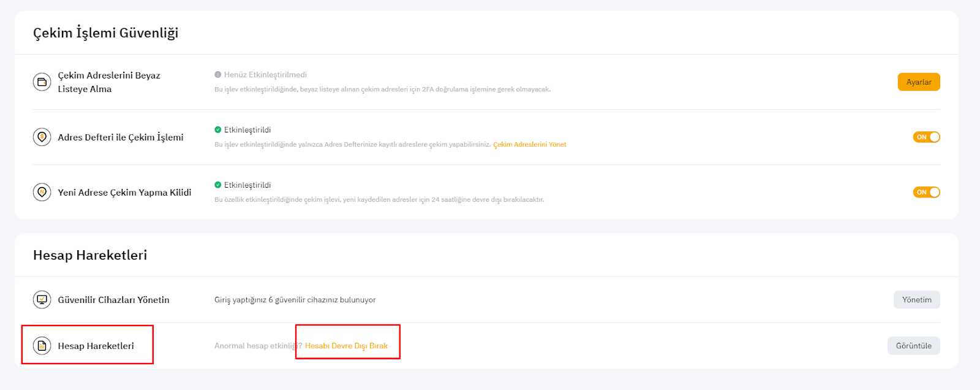Viewport: 980px width, 390px height.
Task: Disable the Adres Defteri ile Çekim toggle
Action: [926, 137]
